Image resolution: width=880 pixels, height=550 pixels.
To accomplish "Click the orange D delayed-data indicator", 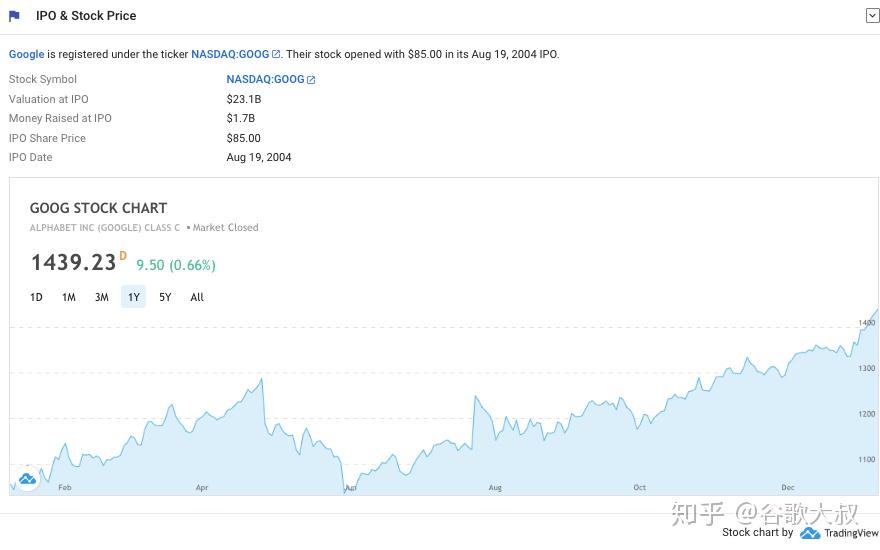I will pos(123,256).
